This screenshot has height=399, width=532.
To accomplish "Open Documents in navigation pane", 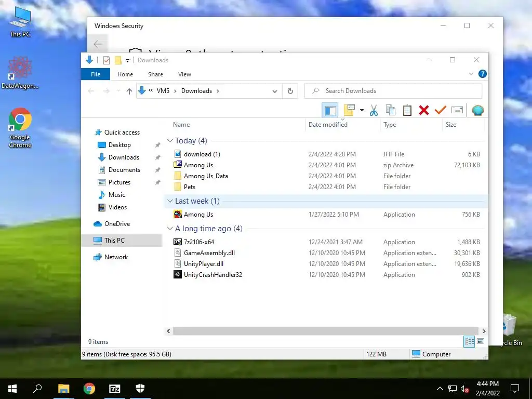I will 124,170.
